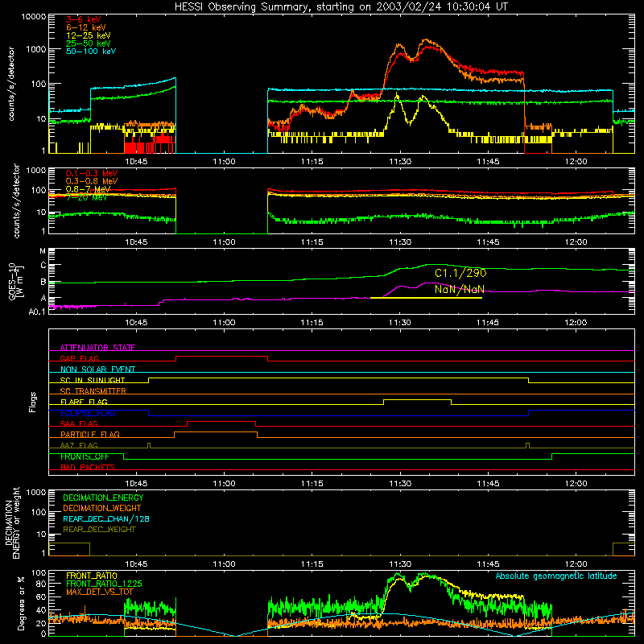Click the REAR_DEC_WEIGHT legend label
The width and height of the screenshot is (644, 644).
[99, 530]
